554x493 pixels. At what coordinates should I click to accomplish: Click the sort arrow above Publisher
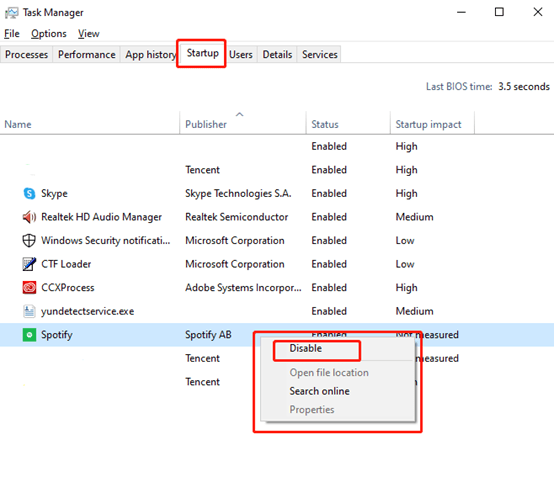[240, 114]
